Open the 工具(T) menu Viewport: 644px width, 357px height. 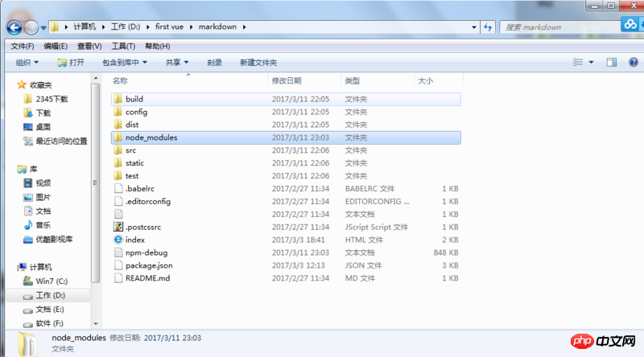123,46
